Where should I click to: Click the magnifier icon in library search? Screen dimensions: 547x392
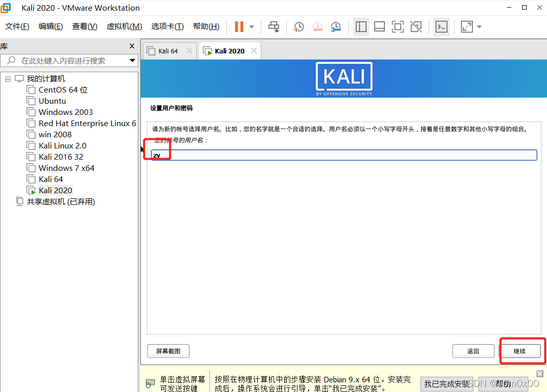tap(11, 61)
